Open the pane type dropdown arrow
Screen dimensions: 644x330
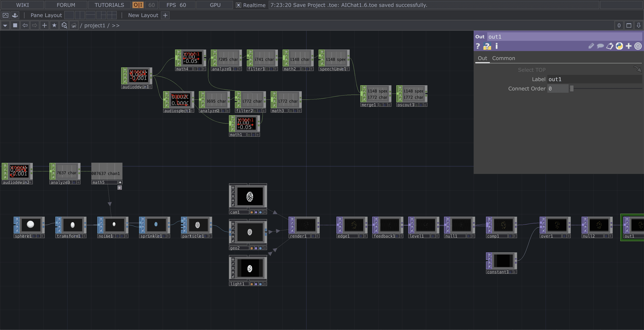click(x=5, y=26)
